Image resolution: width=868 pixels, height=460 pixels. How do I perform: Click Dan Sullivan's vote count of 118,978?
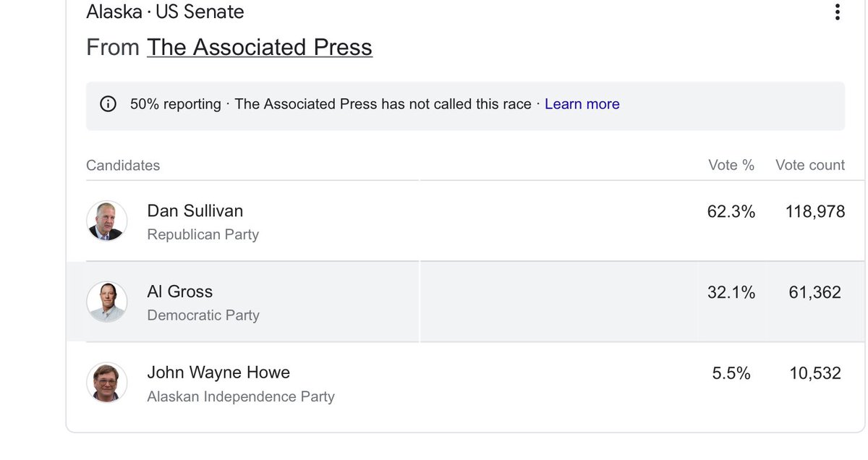[815, 211]
